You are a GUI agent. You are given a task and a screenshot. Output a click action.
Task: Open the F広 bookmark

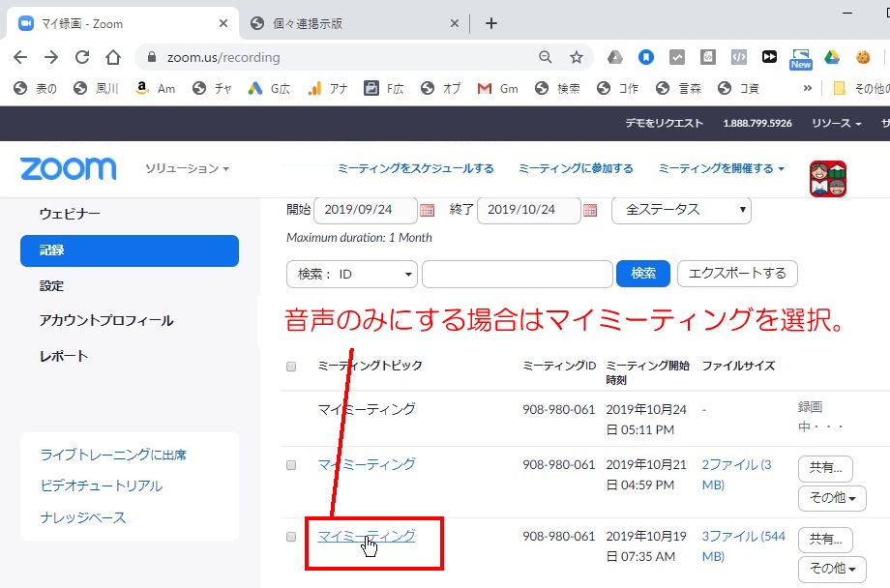[384, 89]
